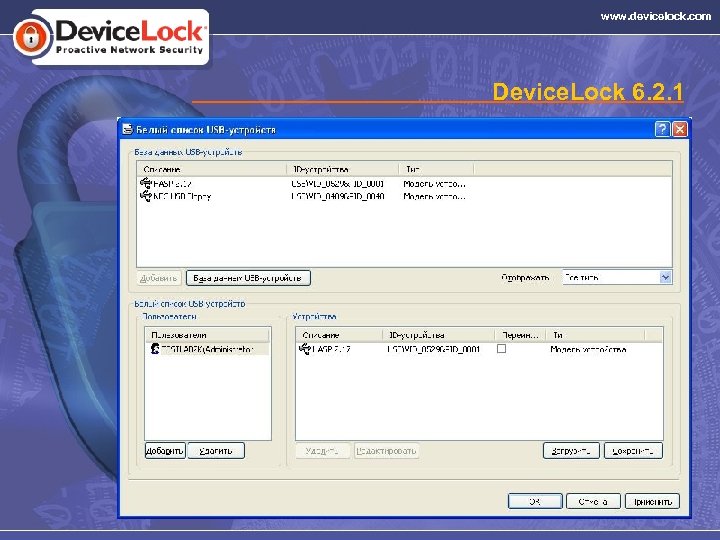Click the "Загрузить" button
This screenshot has width=720, height=540.
coord(571,450)
